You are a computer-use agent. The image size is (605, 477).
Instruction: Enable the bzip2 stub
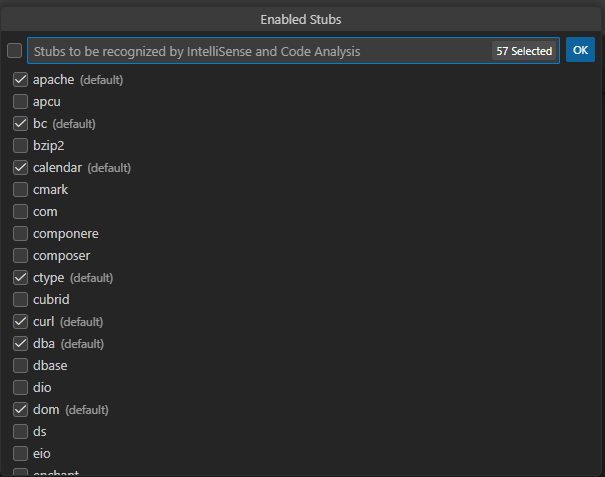click(20, 145)
